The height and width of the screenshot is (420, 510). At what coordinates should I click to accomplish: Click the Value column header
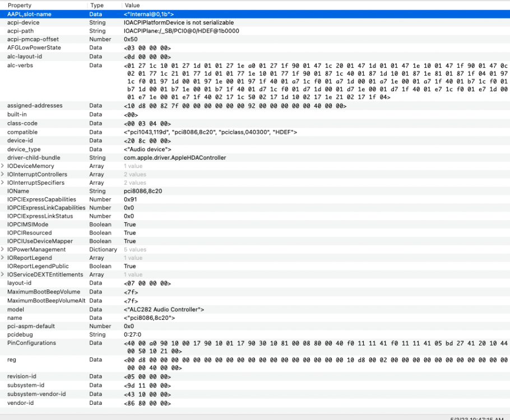[x=316, y=5]
